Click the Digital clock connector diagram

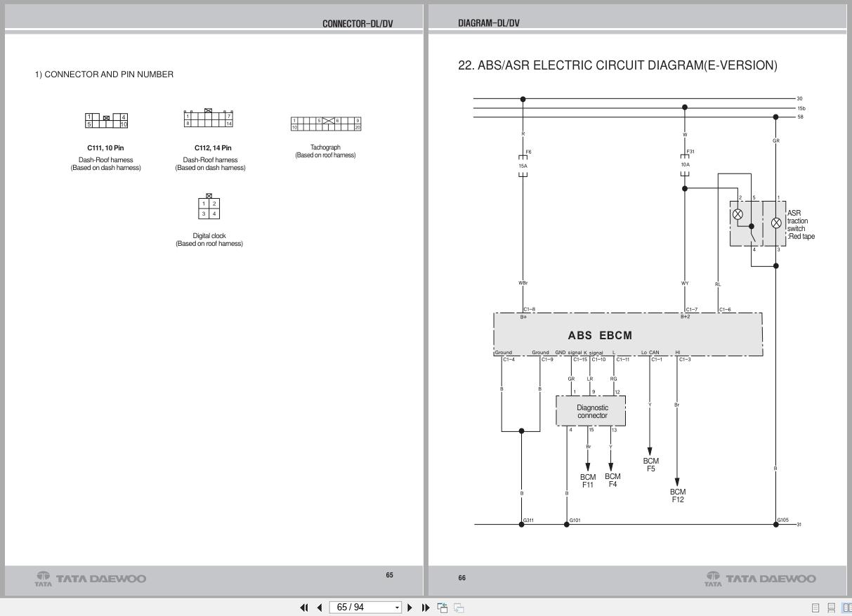pyautogui.click(x=209, y=209)
